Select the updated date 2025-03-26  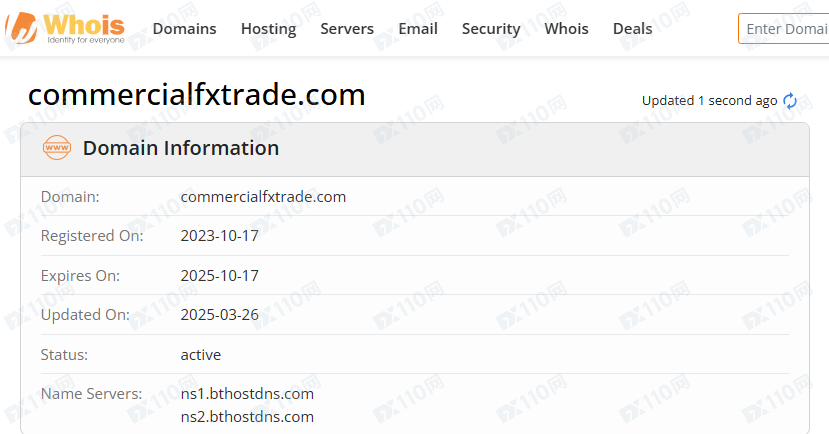point(219,315)
